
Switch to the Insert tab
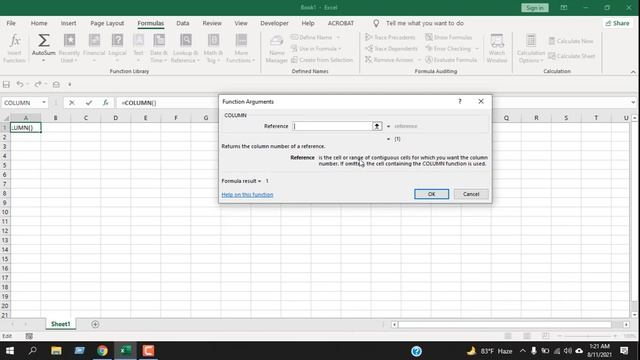(68, 23)
